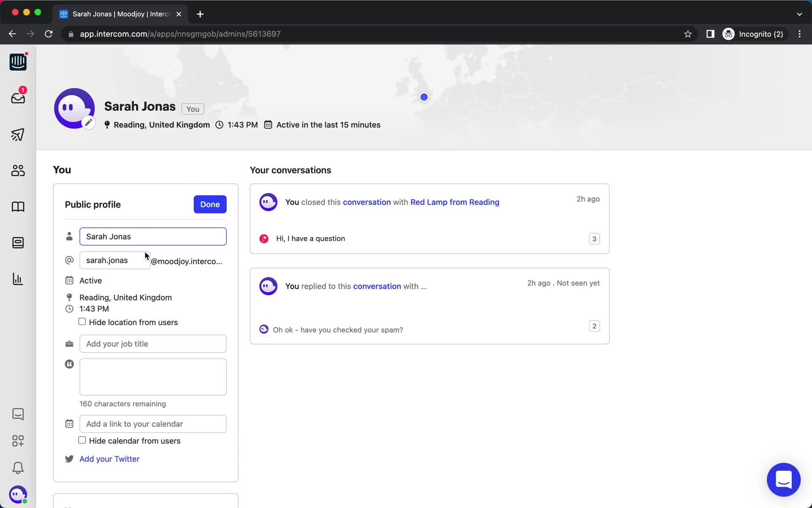Enable Hide calendar from users checkbox
Screen dimensions: 812x508
(x=82, y=440)
